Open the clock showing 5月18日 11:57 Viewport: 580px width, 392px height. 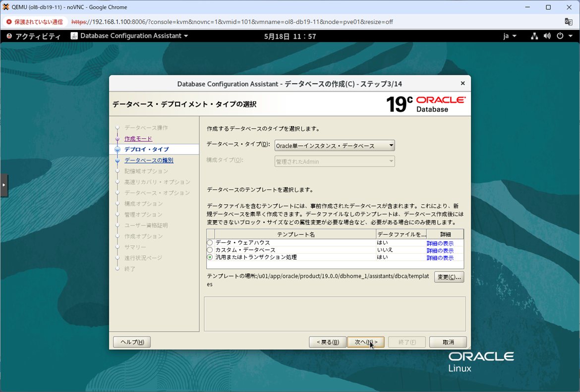coord(290,36)
